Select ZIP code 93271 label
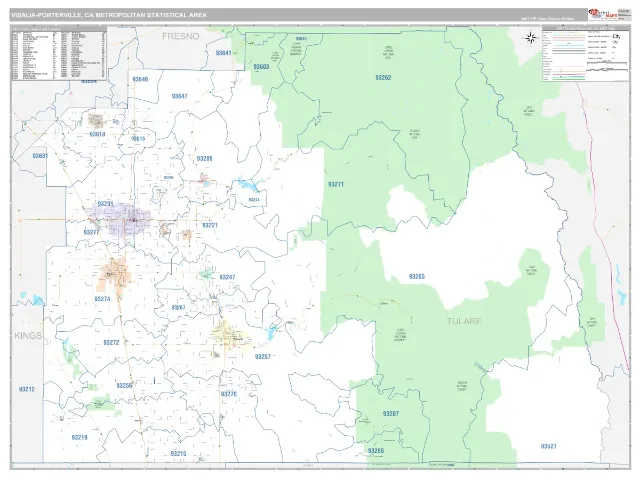 click(x=336, y=184)
